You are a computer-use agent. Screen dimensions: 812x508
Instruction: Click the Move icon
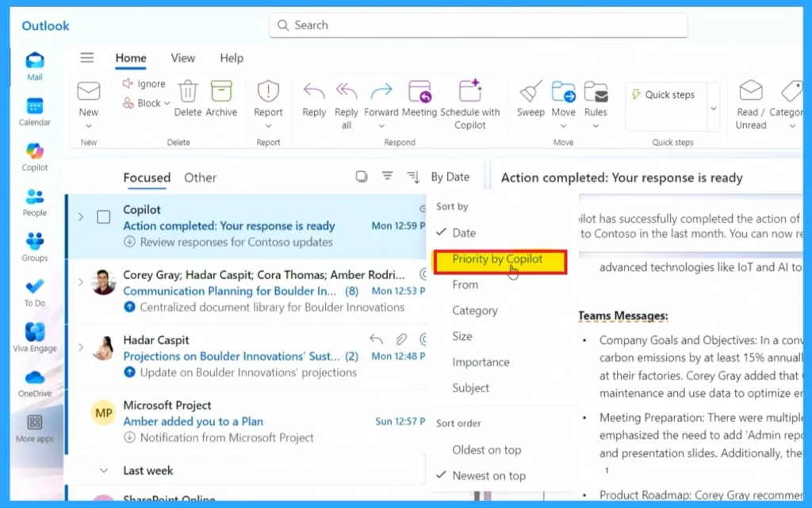pyautogui.click(x=564, y=92)
